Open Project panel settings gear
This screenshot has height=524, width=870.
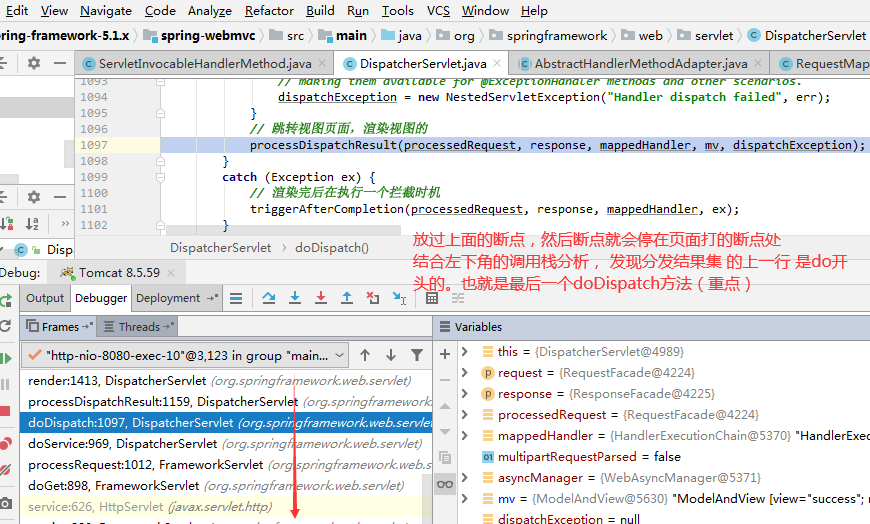click(34, 63)
